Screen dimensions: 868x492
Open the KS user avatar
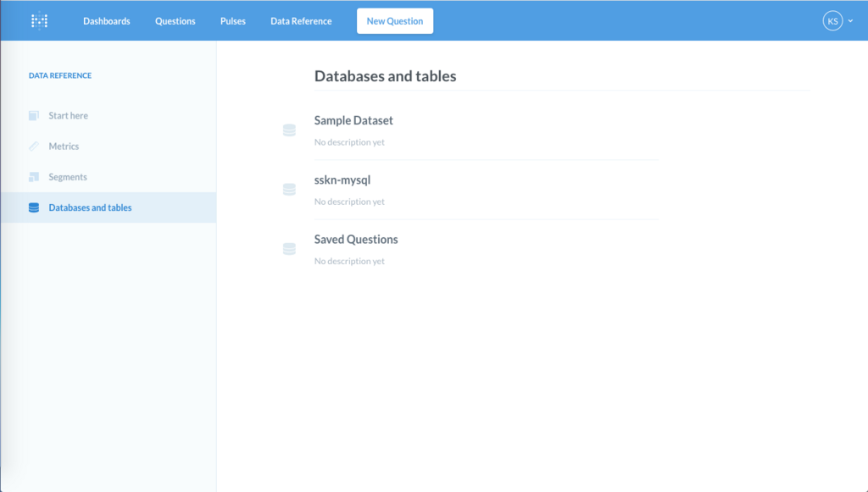832,21
